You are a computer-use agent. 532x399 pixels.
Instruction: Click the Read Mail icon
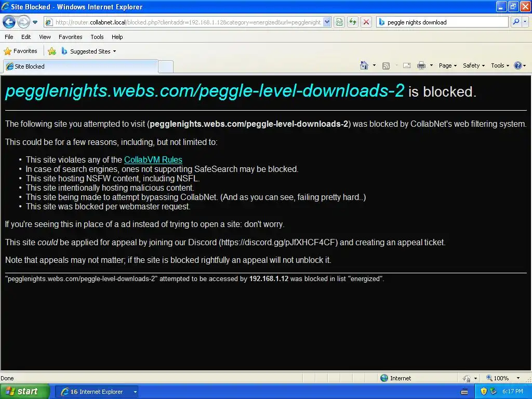(407, 65)
